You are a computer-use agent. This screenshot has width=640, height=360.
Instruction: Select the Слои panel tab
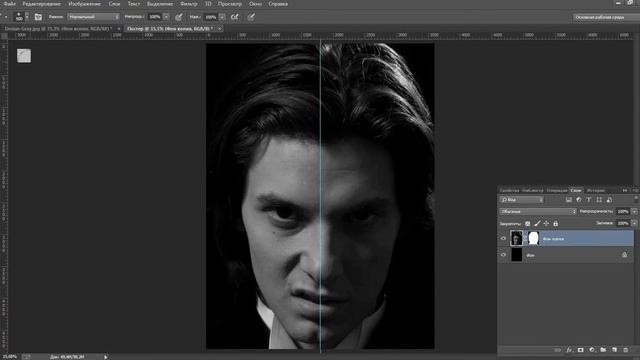click(x=576, y=190)
